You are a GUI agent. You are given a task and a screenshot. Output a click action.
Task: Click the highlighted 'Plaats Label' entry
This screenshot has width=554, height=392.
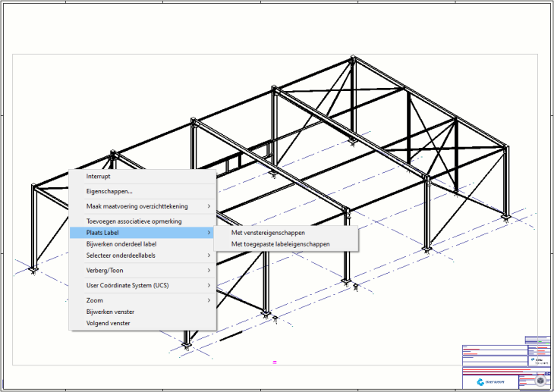click(x=102, y=233)
